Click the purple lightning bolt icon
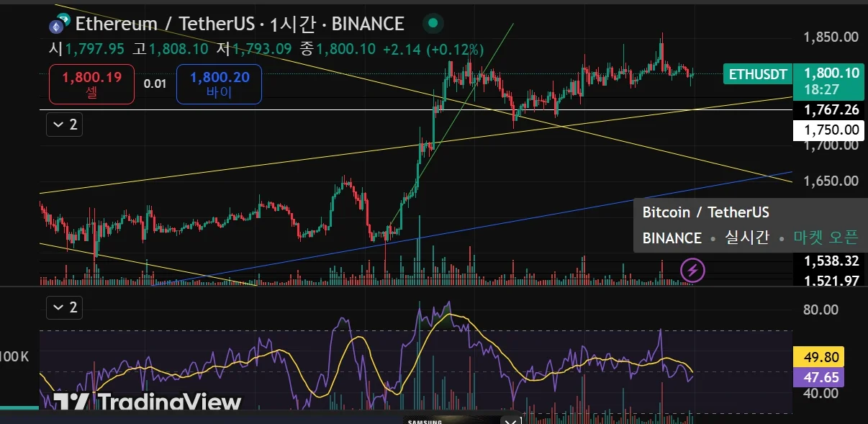The width and height of the screenshot is (868, 424). click(x=692, y=271)
